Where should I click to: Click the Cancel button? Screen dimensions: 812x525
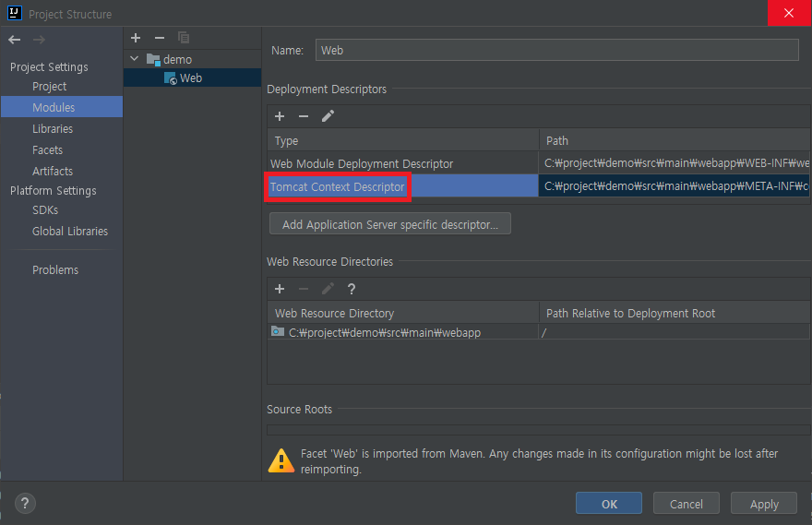tap(687, 503)
